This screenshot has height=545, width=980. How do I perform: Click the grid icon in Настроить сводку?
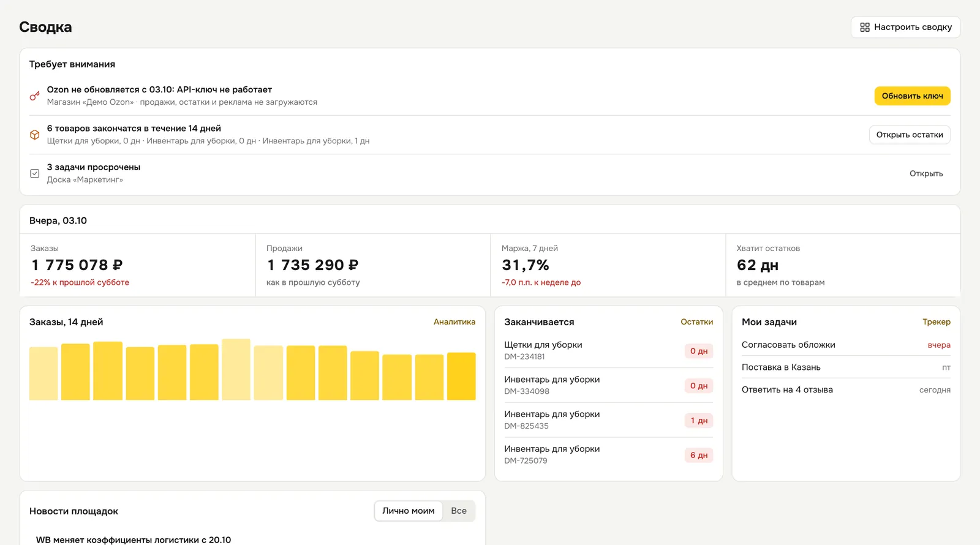[x=865, y=27]
